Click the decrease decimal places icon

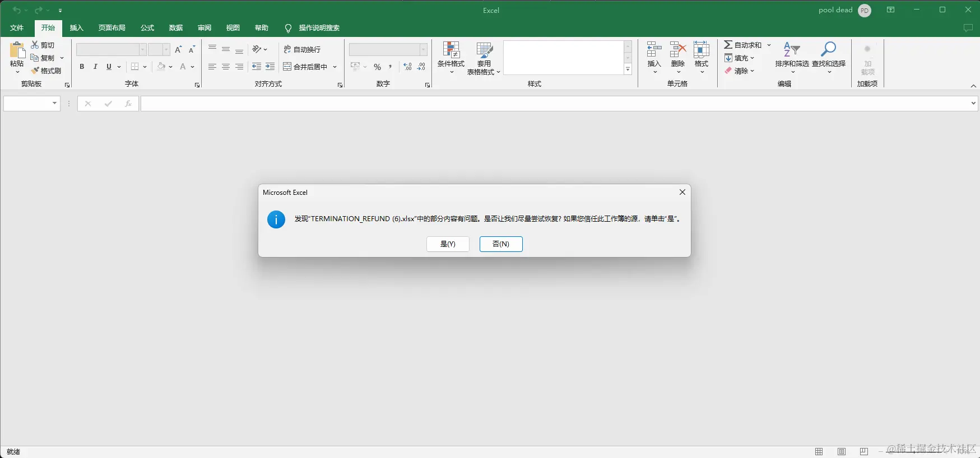coord(421,67)
